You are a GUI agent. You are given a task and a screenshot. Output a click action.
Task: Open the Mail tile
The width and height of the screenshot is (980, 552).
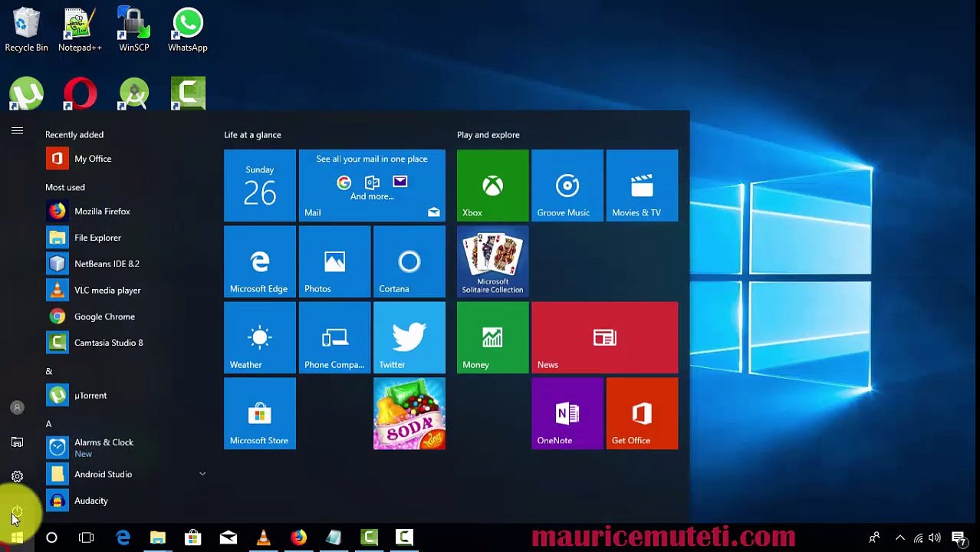pos(372,186)
